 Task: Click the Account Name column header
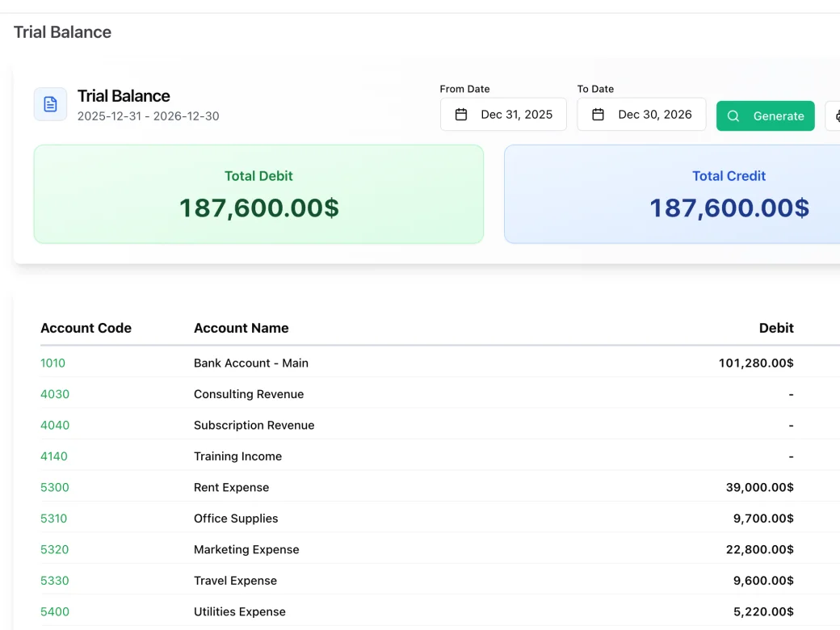(241, 328)
